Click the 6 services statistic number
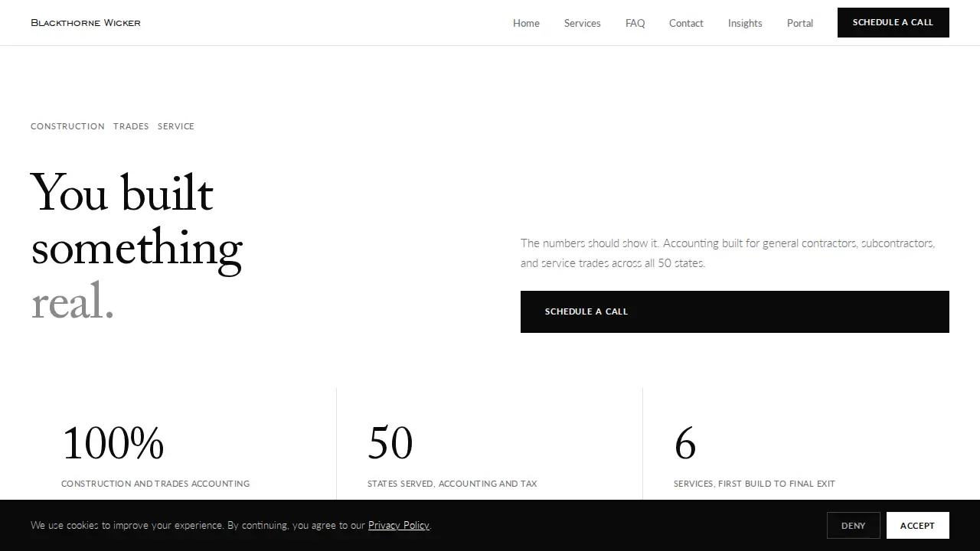This screenshot has height=551, width=980. (x=684, y=444)
